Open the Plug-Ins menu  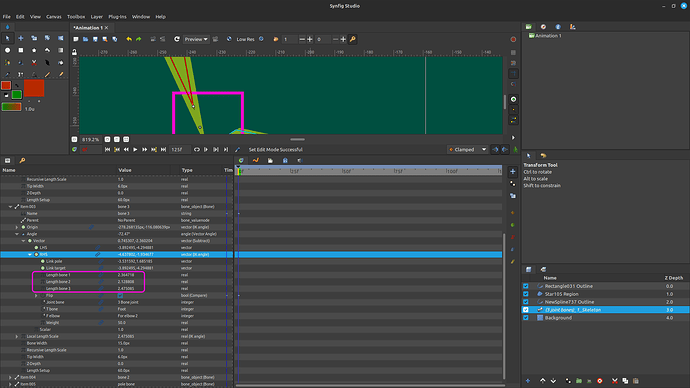point(117,17)
